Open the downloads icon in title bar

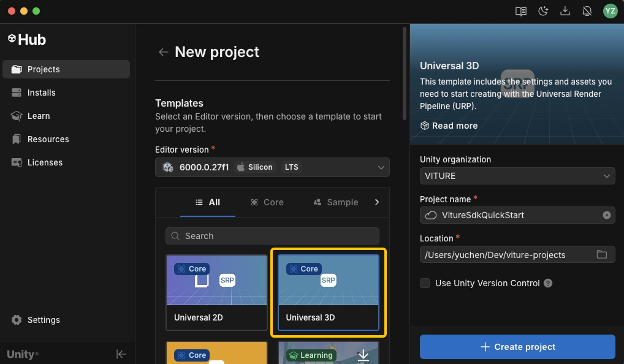[565, 11]
